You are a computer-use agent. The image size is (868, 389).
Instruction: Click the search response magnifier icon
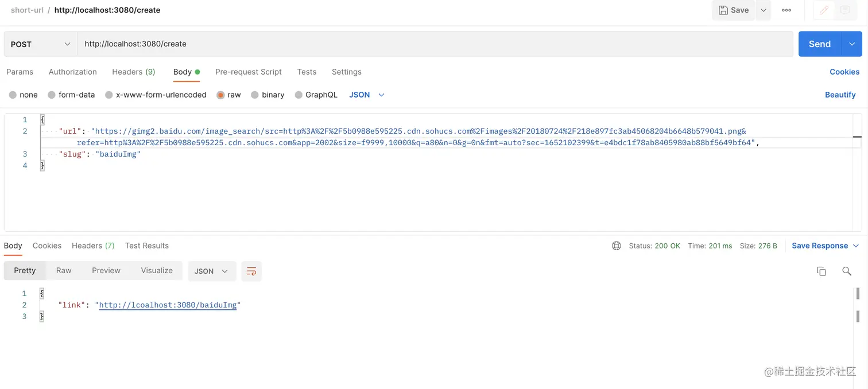coord(847,271)
